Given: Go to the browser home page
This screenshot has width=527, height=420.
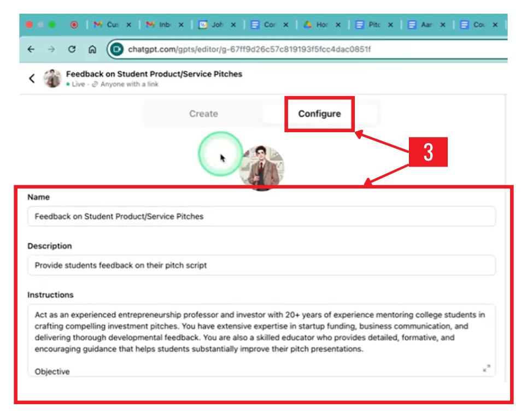Looking at the screenshot, I should pos(92,49).
